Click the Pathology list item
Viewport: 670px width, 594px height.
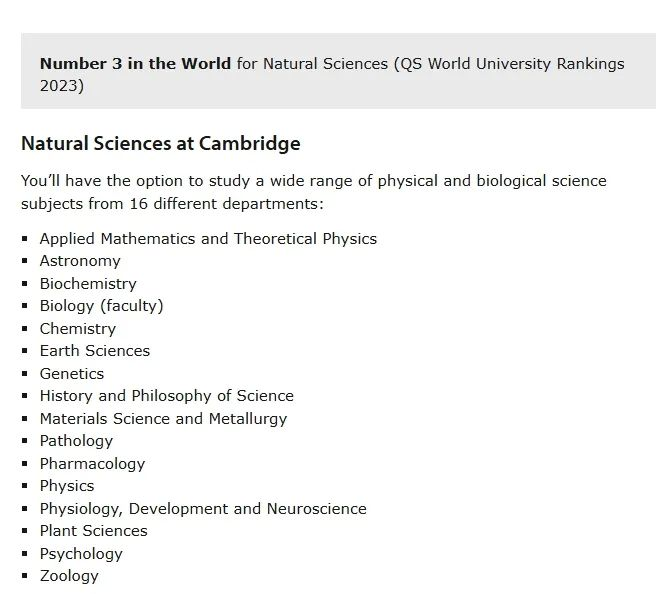[x=76, y=441]
